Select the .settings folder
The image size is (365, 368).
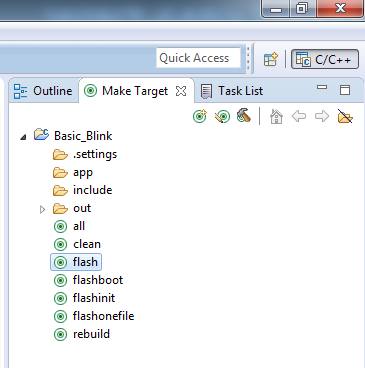(85, 154)
